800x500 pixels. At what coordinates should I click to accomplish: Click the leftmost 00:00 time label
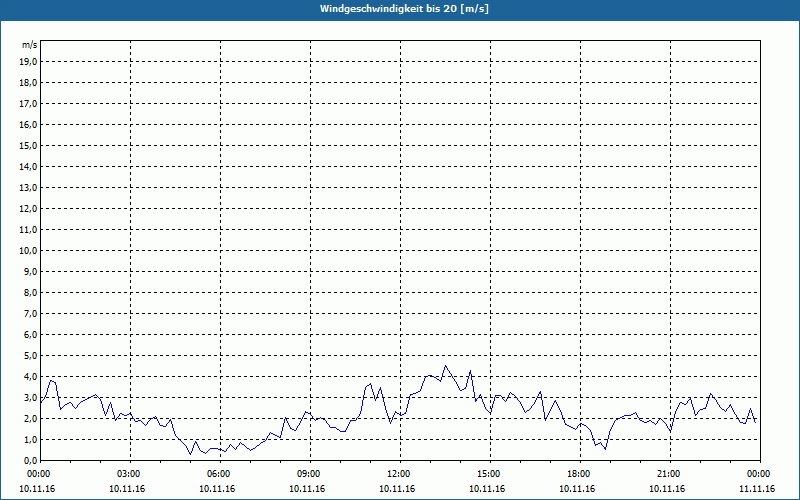[x=40, y=474]
